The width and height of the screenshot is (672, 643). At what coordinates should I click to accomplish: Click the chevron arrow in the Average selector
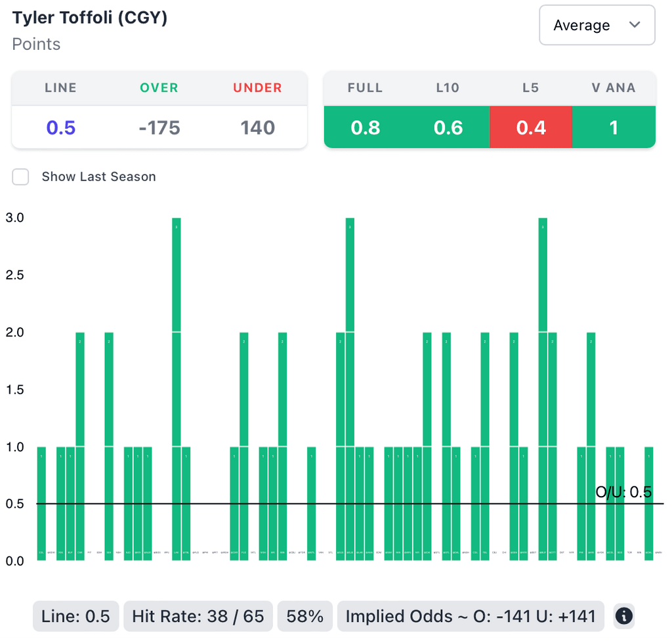click(635, 25)
